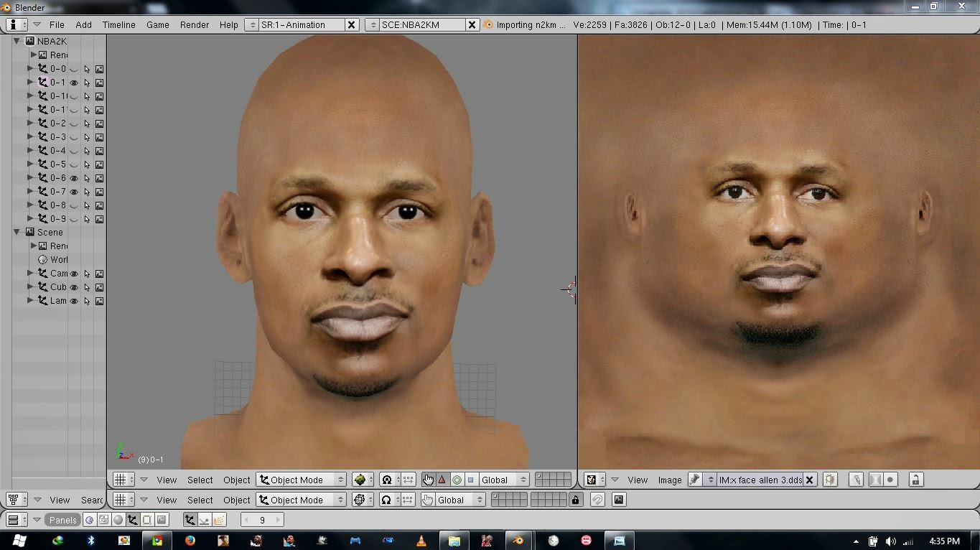The image size is (980, 550).
Task: Hide the Lam object in outliner
Action: tap(73, 301)
